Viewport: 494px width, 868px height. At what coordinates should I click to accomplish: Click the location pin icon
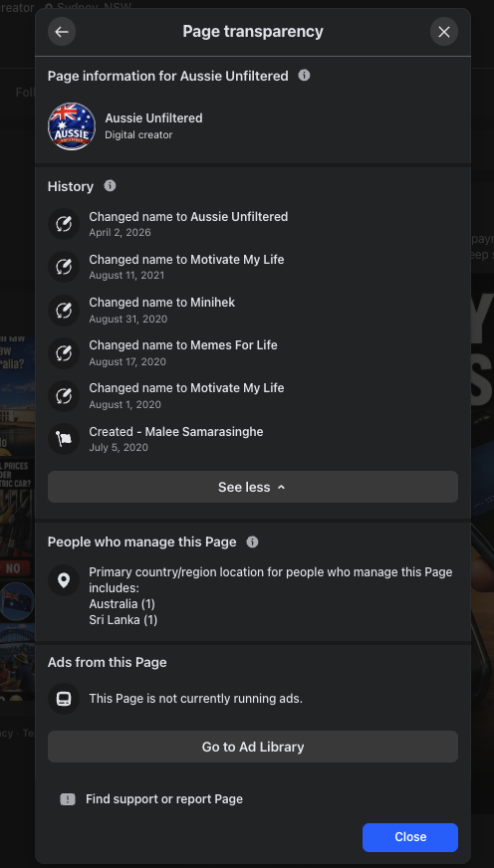(64, 580)
